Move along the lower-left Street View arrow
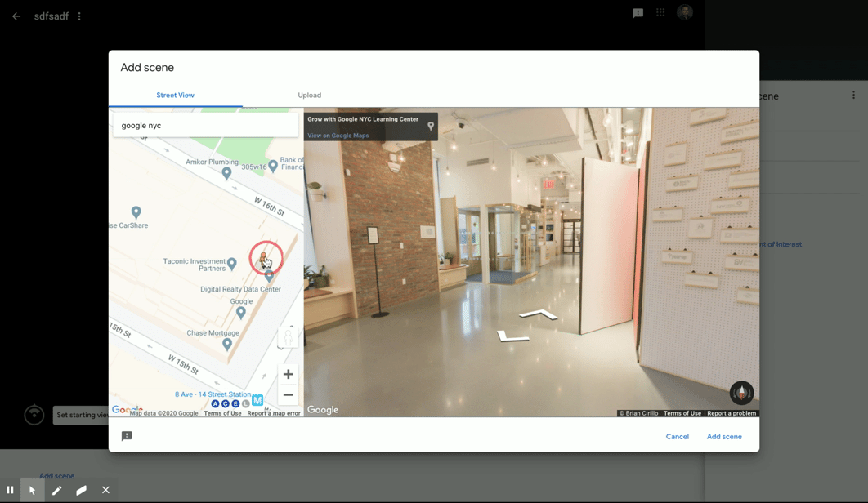Viewport: 868px width, 503px height. pos(512,336)
